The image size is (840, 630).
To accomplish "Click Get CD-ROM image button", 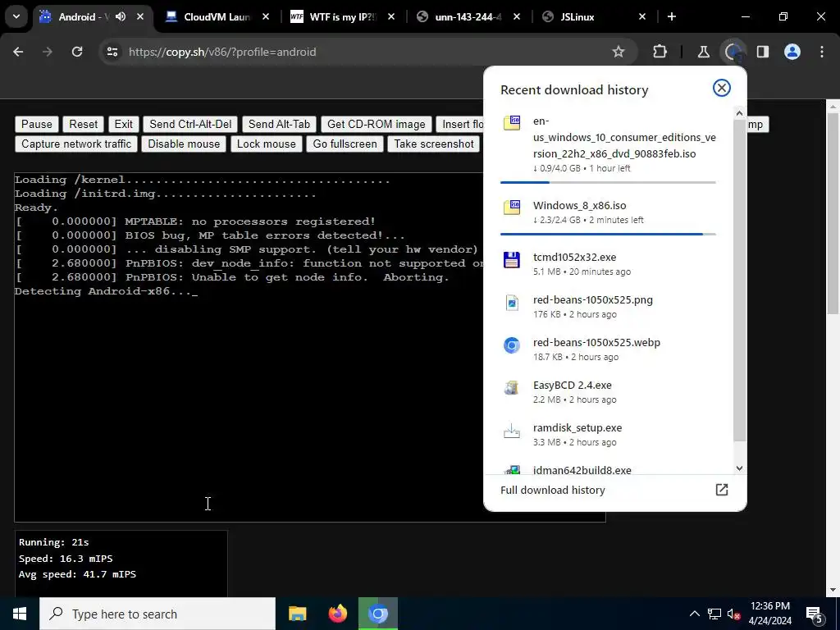I will pyautogui.click(x=376, y=125).
